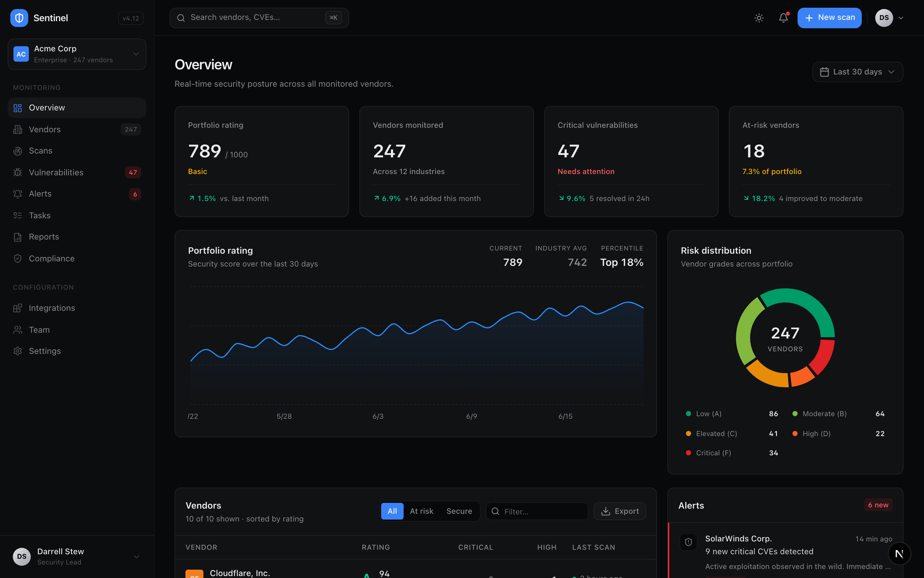
Task: Click the calendar icon in date range selector
Action: coord(824,72)
